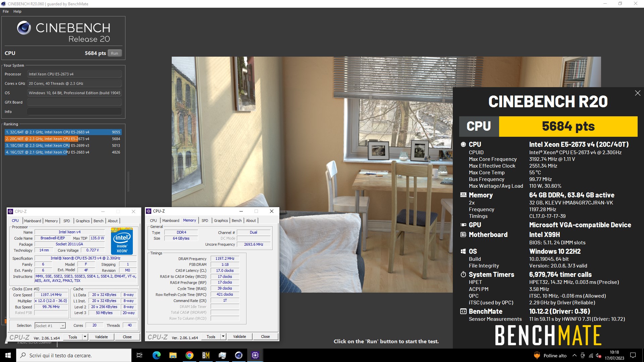644x362 pixels.
Task: Click the Motherboard icon in BenchMate panel
Action: pyautogui.click(x=463, y=235)
